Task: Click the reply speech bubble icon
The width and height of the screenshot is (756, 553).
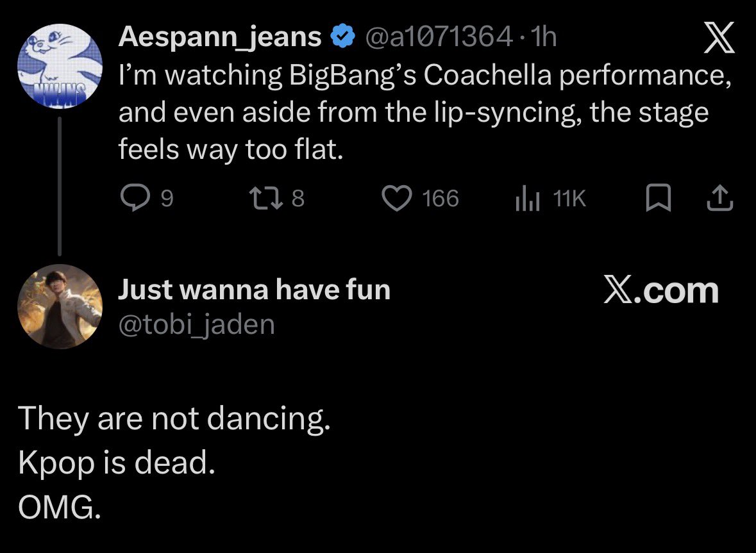Action: (136, 199)
